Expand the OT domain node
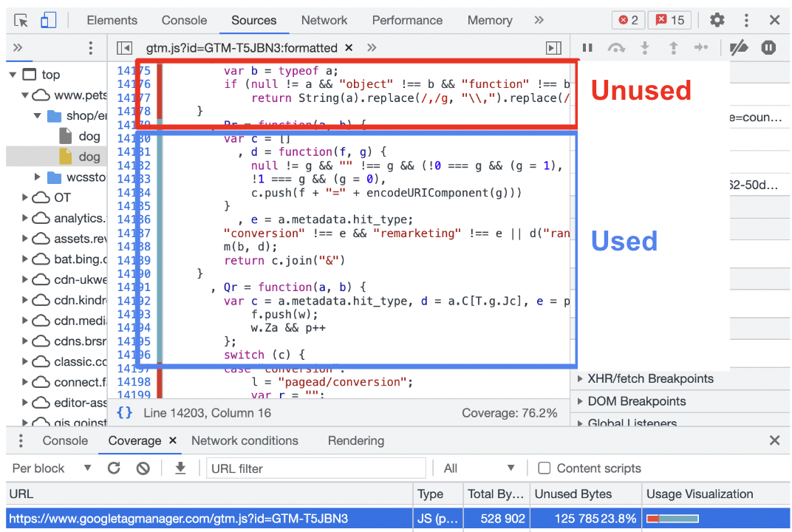This screenshot has height=532, width=792. [x=24, y=197]
